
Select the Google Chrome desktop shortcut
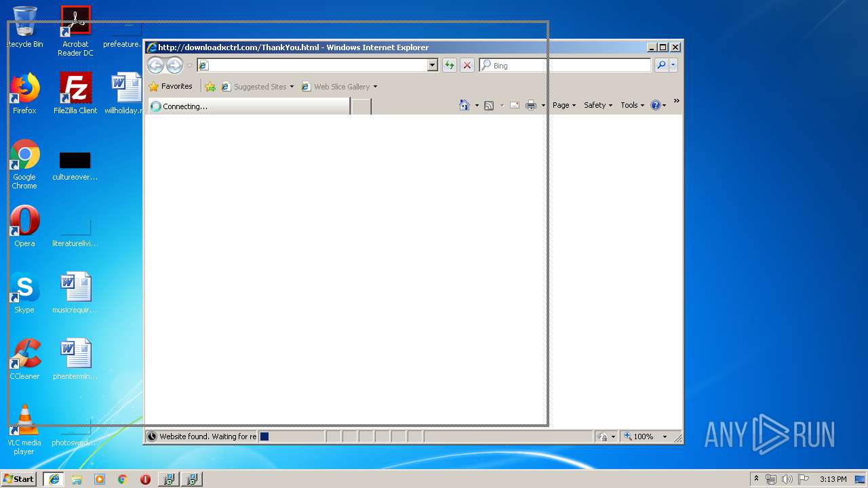pyautogui.click(x=24, y=165)
